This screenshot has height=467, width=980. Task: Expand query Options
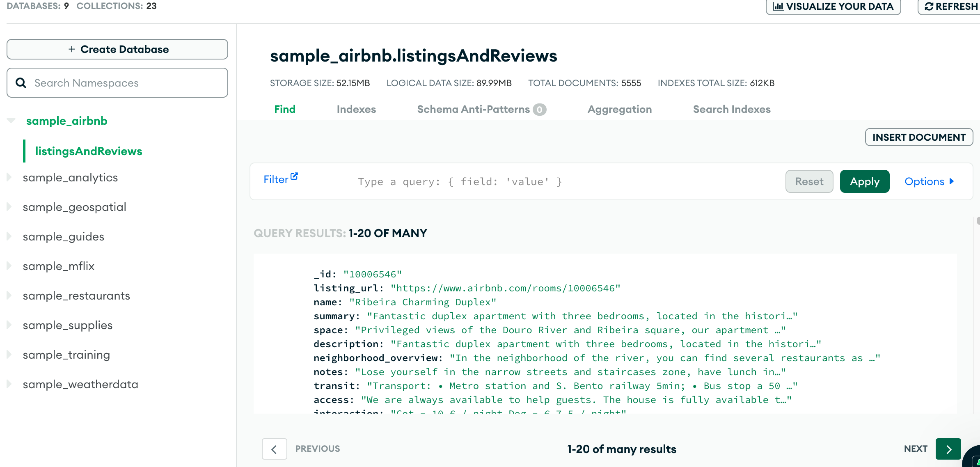(929, 181)
